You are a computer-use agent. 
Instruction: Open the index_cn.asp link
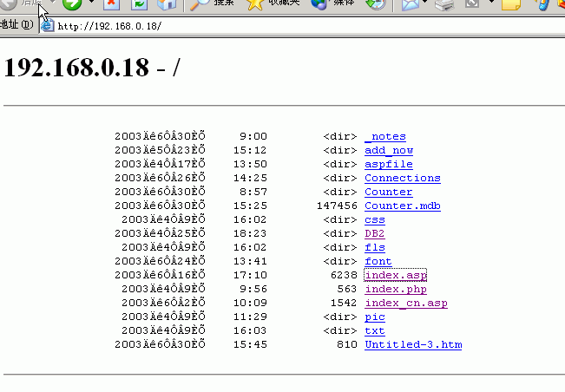[405, 303]
